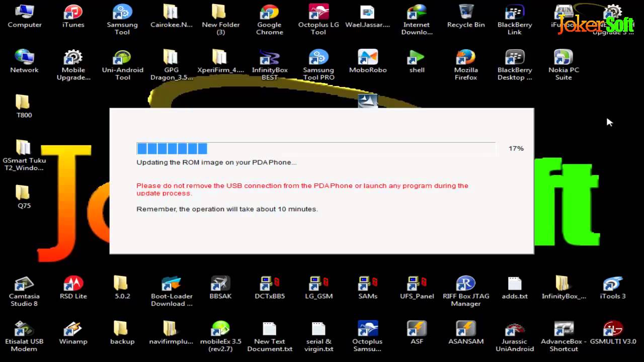The image size is (644, 362).
Task: Click the 17% progress label
Action: (x=516, y=148)
